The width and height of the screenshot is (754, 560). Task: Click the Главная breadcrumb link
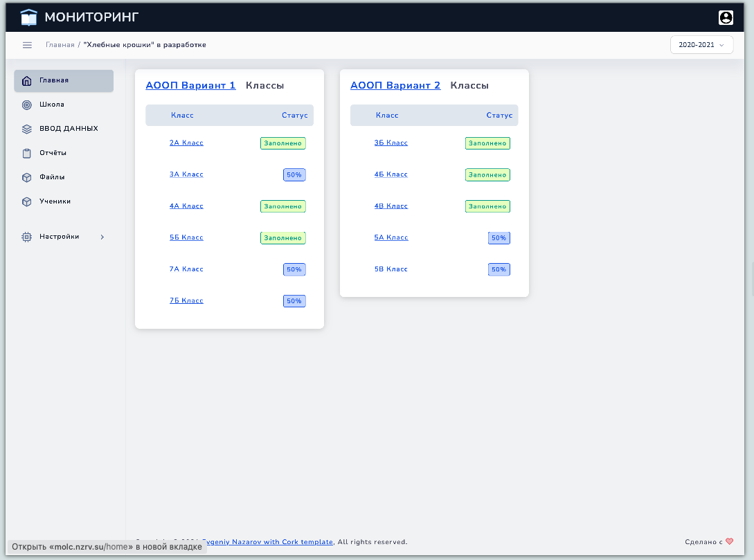(60, 45)
